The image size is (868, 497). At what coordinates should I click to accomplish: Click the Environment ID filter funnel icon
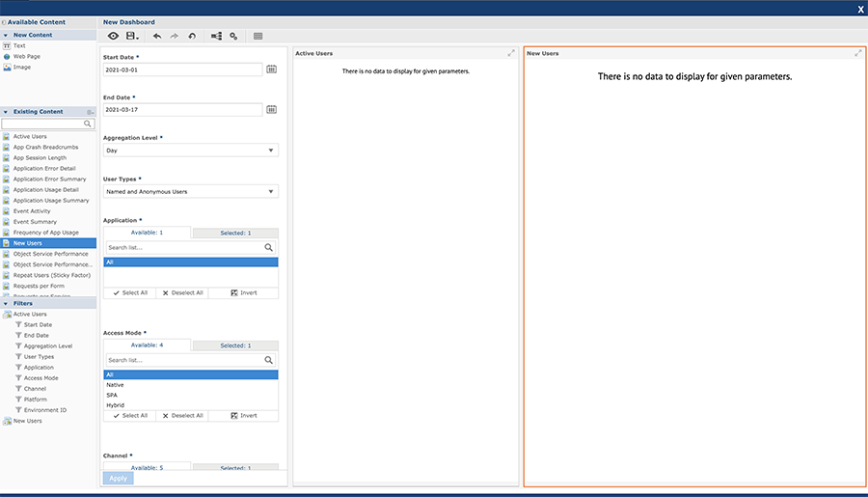point(18,410)
